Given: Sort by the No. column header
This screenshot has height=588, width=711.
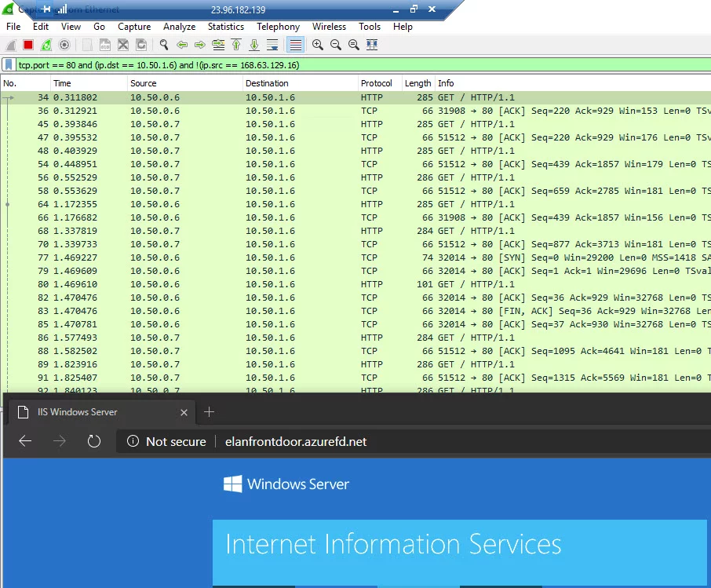Looking at the screenshot, I should (x=25, y=83).
